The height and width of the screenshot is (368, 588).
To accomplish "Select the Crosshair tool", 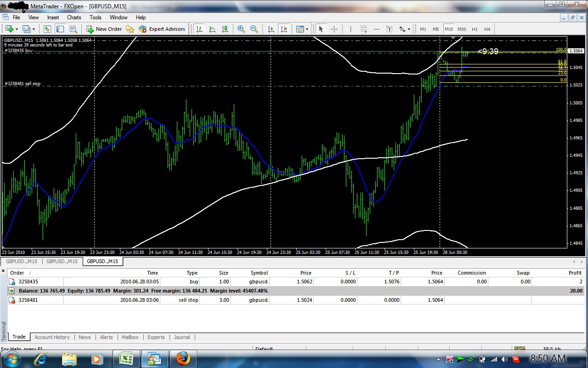I will [334, 29].
